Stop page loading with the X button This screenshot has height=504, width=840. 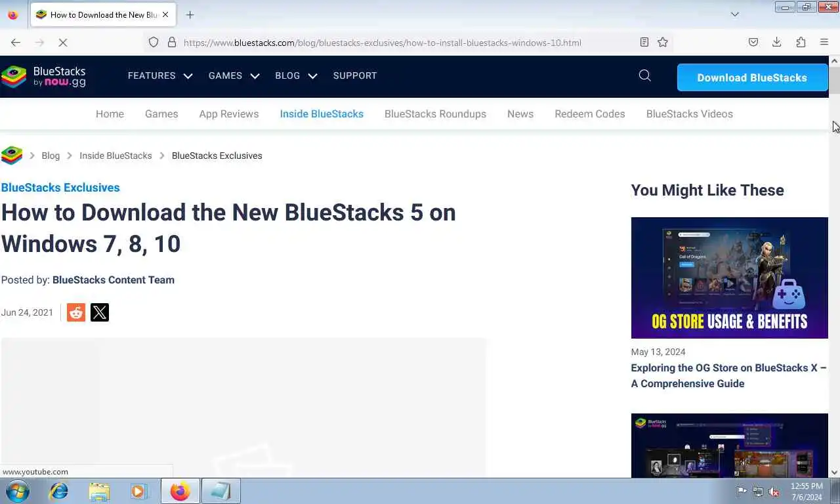point(63,42)
